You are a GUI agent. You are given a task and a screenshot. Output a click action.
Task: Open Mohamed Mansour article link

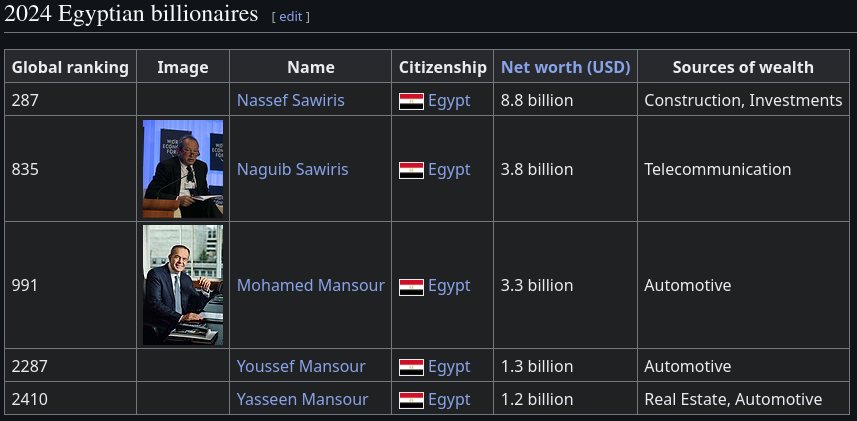click(310, 285)
